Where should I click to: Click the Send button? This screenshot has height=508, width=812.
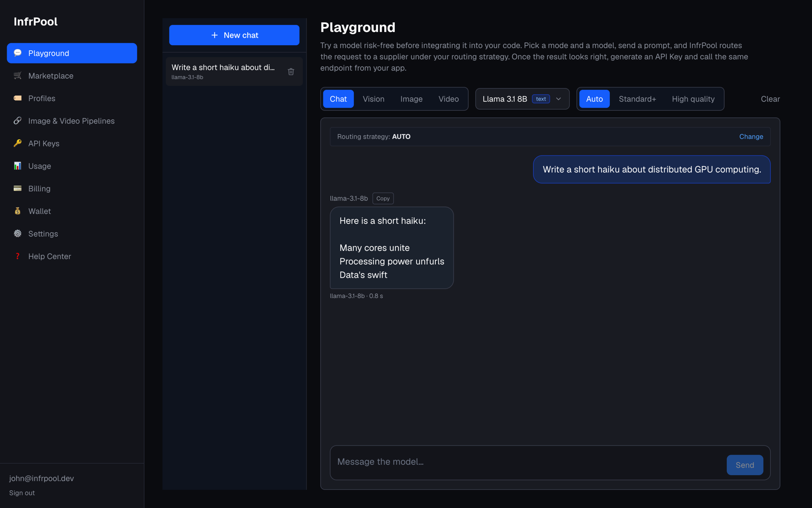[745, 465]
